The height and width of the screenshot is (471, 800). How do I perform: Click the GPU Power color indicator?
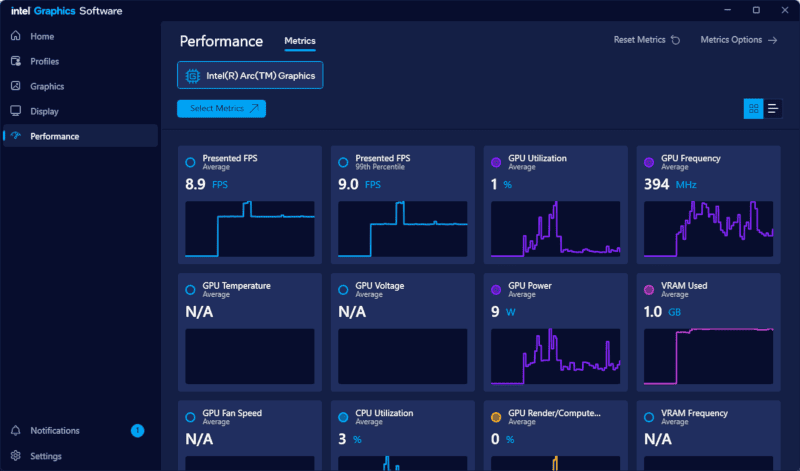tap(497, 289)
